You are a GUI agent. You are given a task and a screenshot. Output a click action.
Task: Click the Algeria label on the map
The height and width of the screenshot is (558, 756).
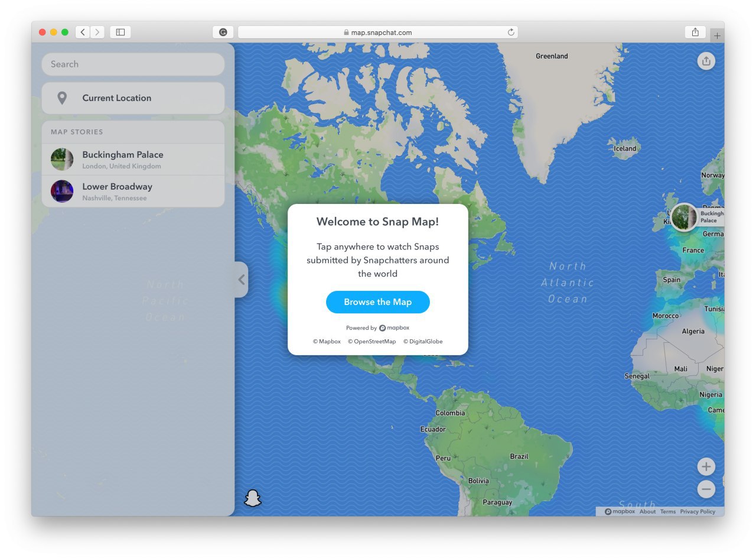[x=693, y=332]
